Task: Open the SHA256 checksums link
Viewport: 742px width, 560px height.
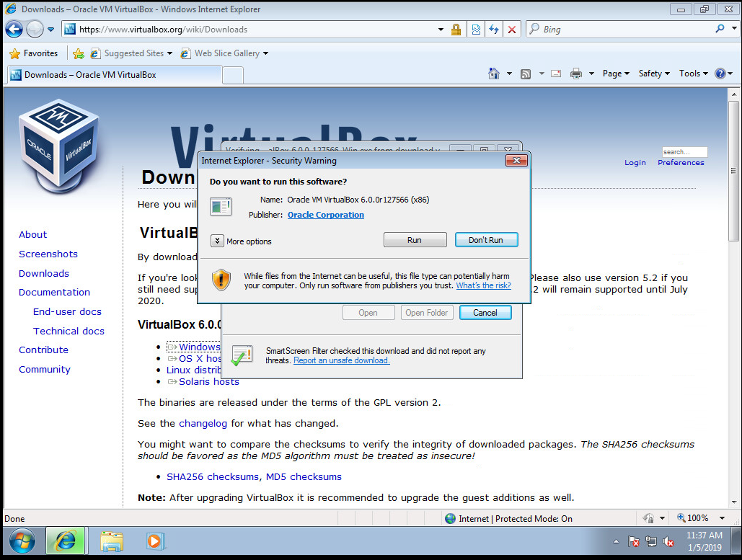Action: tap(213, 477)
